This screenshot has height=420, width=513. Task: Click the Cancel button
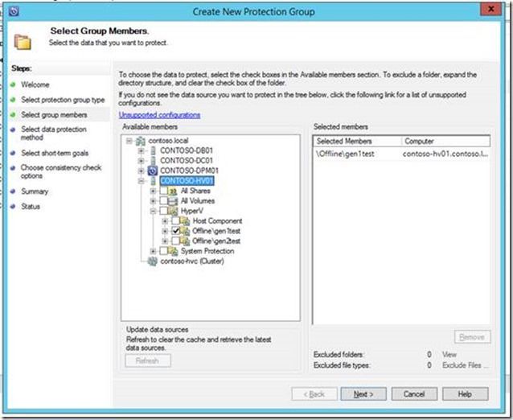click(x=414, y=394)
